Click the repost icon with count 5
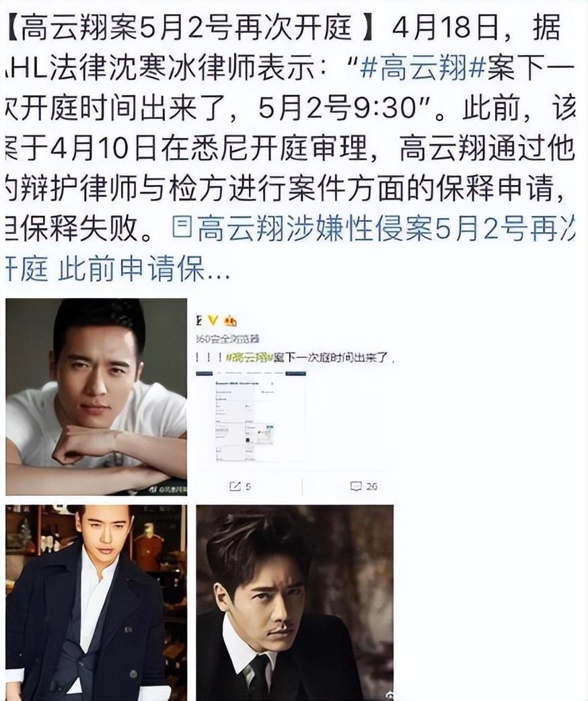Image resolution: width=588 pixels, height=701 pixels. pos(235,486)
